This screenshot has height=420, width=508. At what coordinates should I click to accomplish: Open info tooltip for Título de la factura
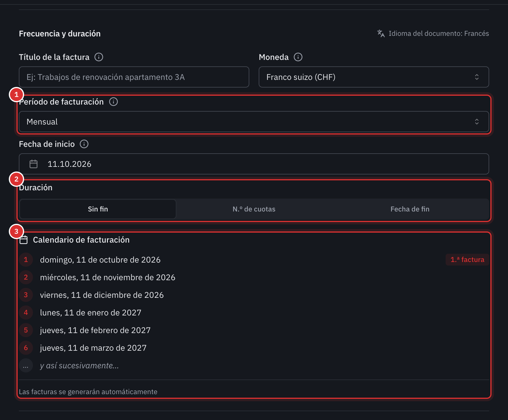coord(99,57)
